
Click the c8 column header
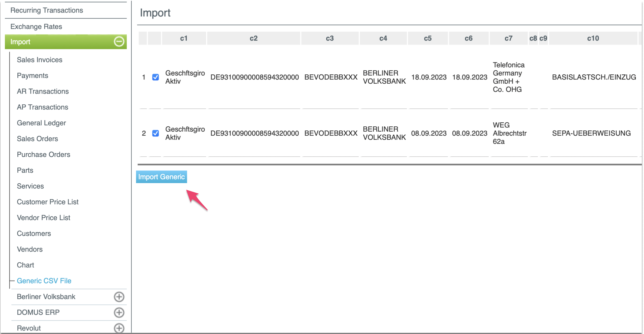(x=533, y=38)
